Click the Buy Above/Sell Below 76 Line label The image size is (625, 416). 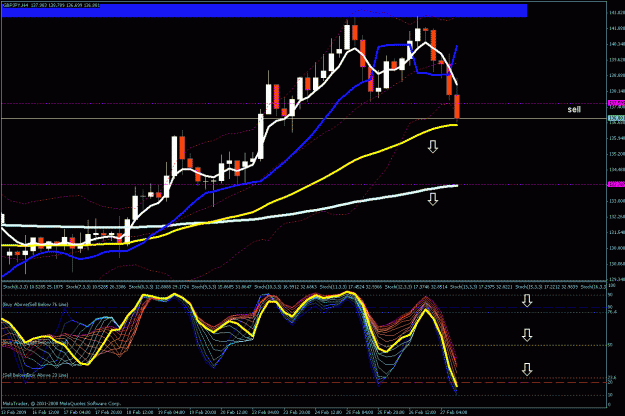coord(35,304)
